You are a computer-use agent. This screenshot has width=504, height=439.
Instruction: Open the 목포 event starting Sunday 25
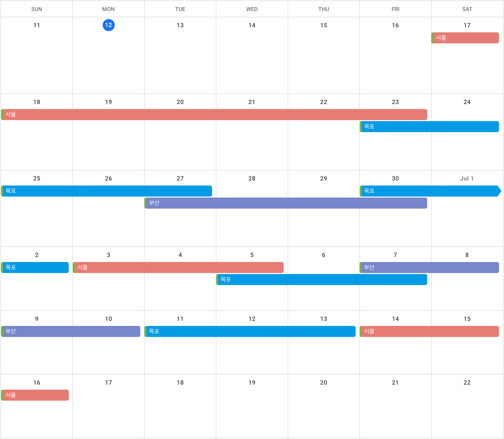[106, 191]
